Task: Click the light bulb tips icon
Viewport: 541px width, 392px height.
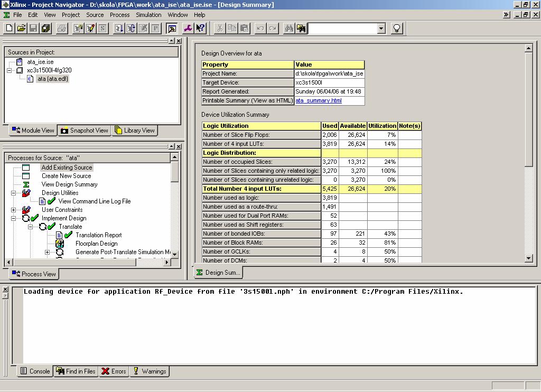Action: click(397, 29)
